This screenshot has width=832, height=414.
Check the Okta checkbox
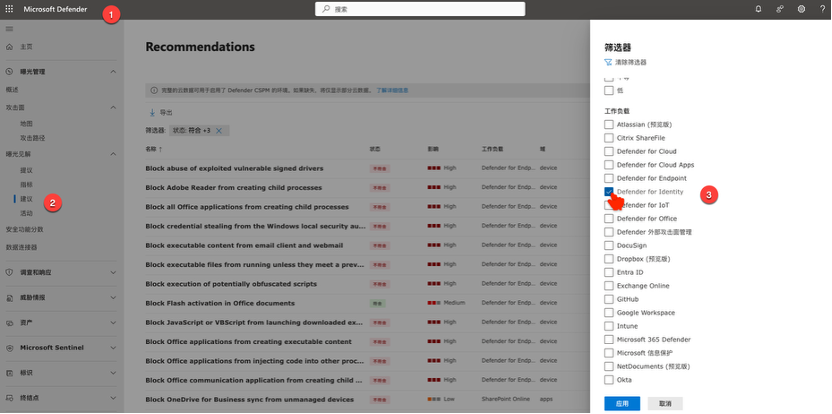click(609, 380)
